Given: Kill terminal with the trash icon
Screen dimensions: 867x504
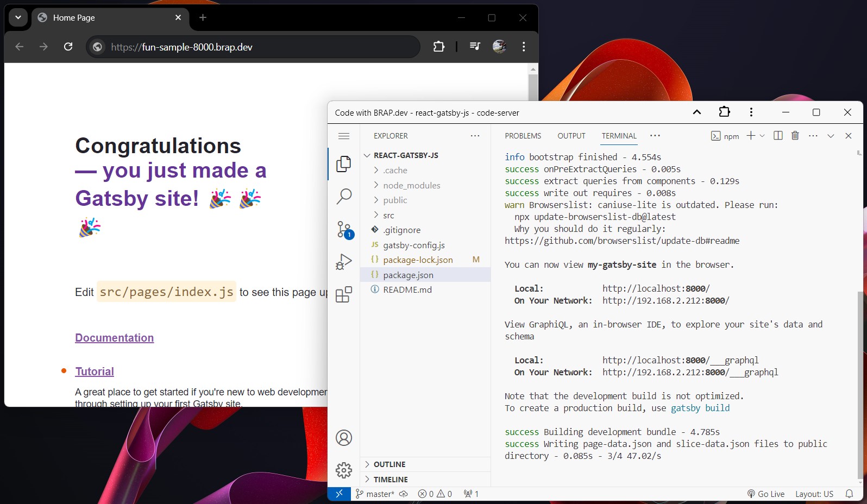Looking at the screenshot, I should coord(795,136).
